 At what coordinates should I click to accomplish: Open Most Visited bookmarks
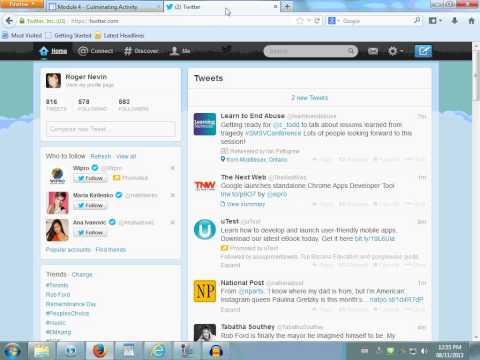pos(22,35)
